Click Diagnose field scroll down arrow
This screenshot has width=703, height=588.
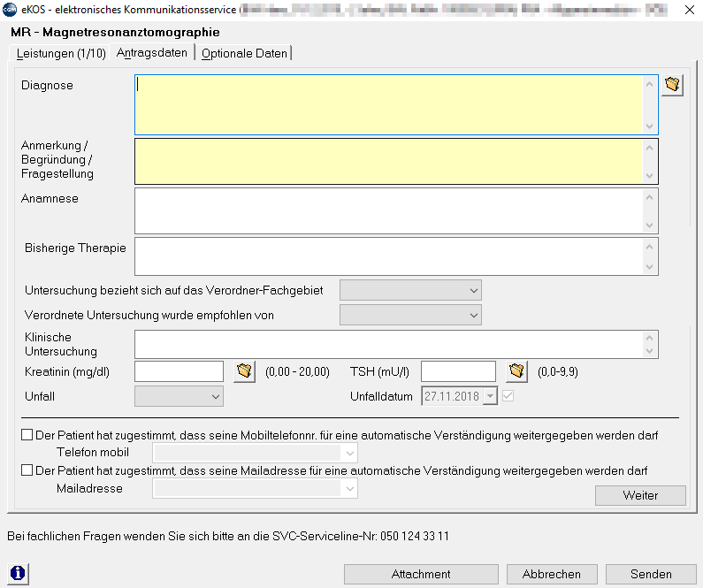coord(649,126)
